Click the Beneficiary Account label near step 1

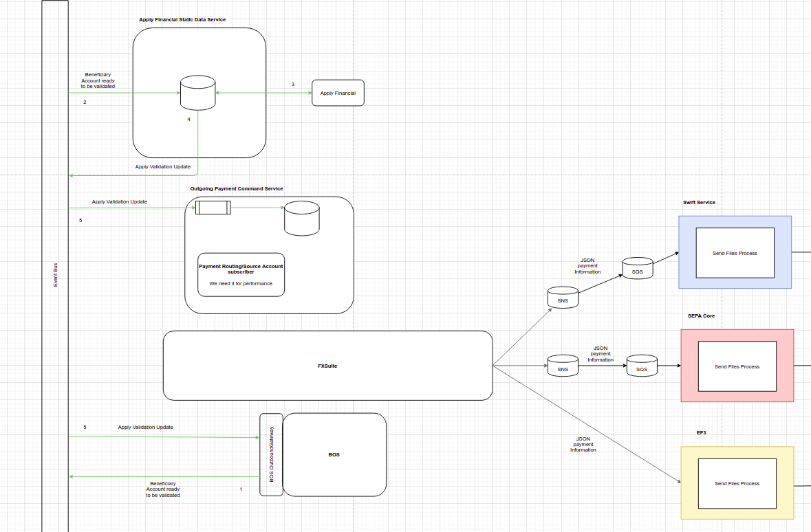pos(163,489)
